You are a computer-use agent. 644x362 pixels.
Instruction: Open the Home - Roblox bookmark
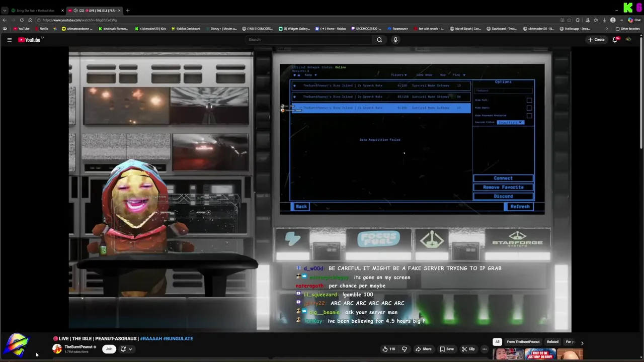[x=331, y=29]
